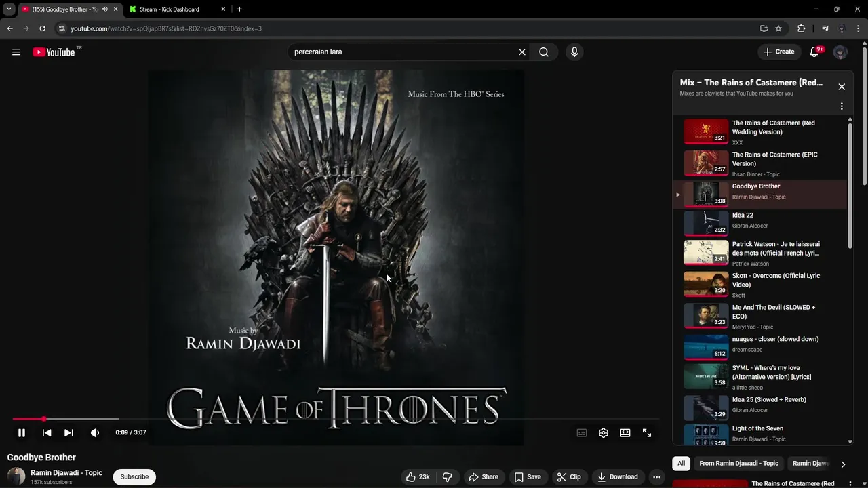
Task: Open the YouTube hamburger guide menu
Action: click(16, 52)
